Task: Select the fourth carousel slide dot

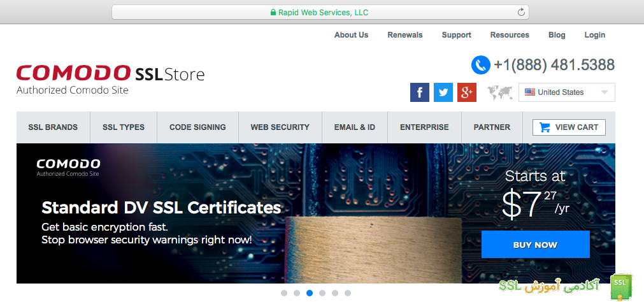Action: [322, 293]
